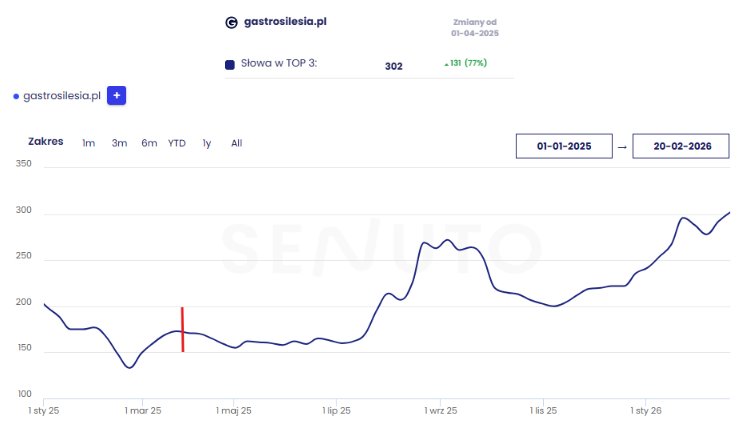Click the gastrosilesia.pl domain title
This screenshot has height=429, width=751.
[x=285, y=22]
